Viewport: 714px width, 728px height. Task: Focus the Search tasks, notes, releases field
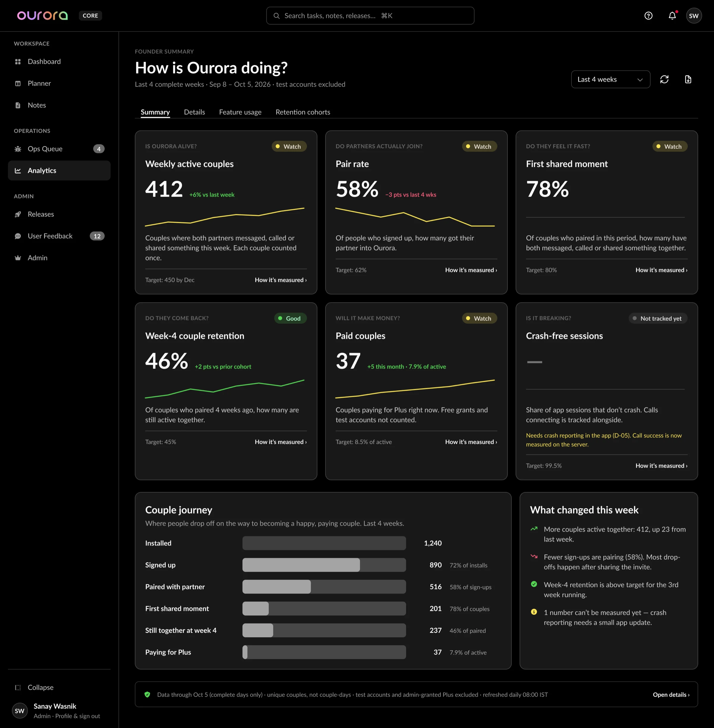tap(370, 16)
